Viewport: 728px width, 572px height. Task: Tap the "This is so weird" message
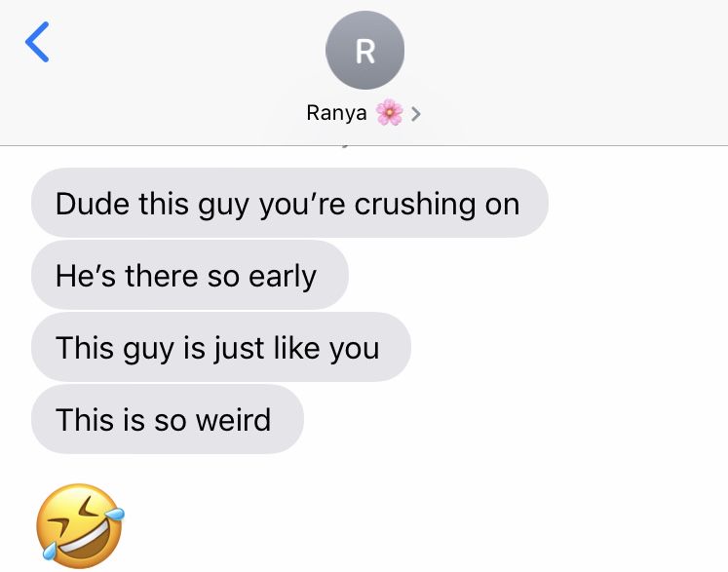pos(168,419)
